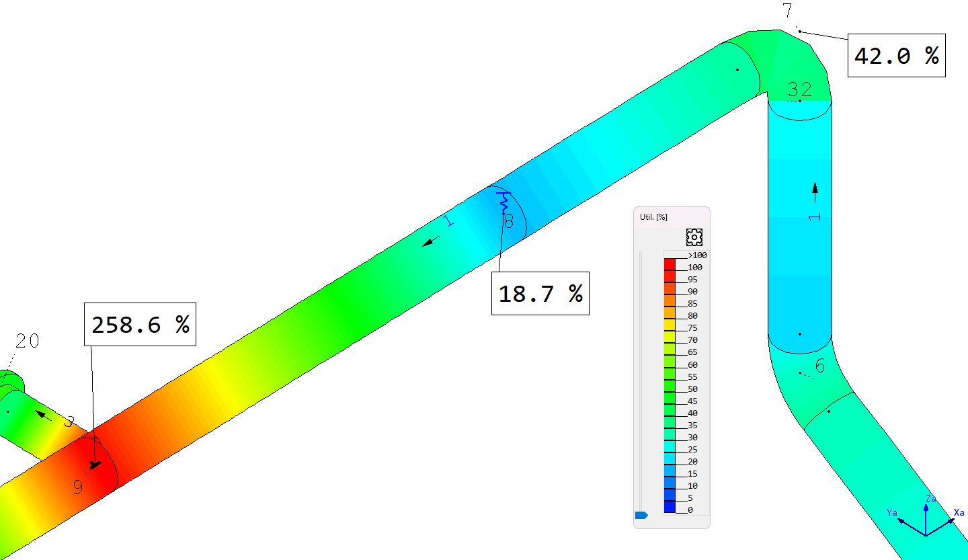Click the 42.0 % result label
This screenshot has height=560, width=968.
[896, 56]
